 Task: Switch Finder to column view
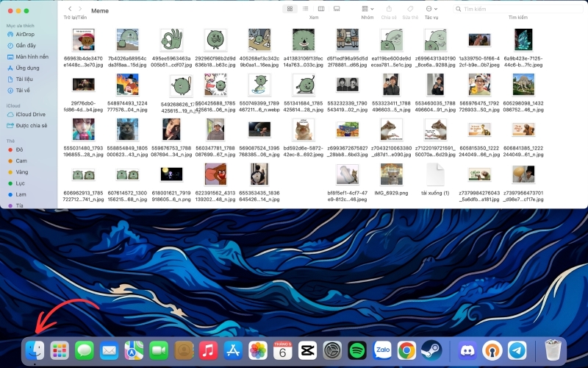321,9
